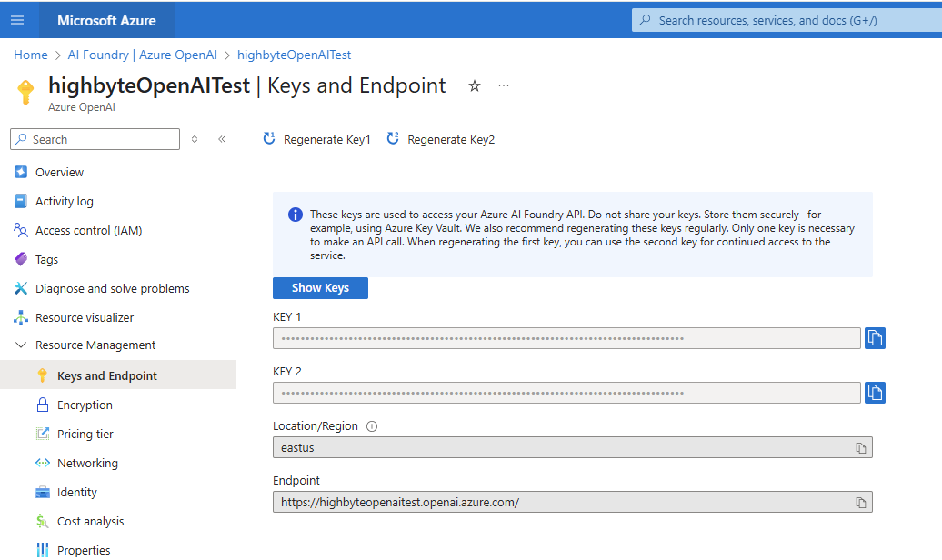Click the Cost analysis dollar icon

point(42,521)
